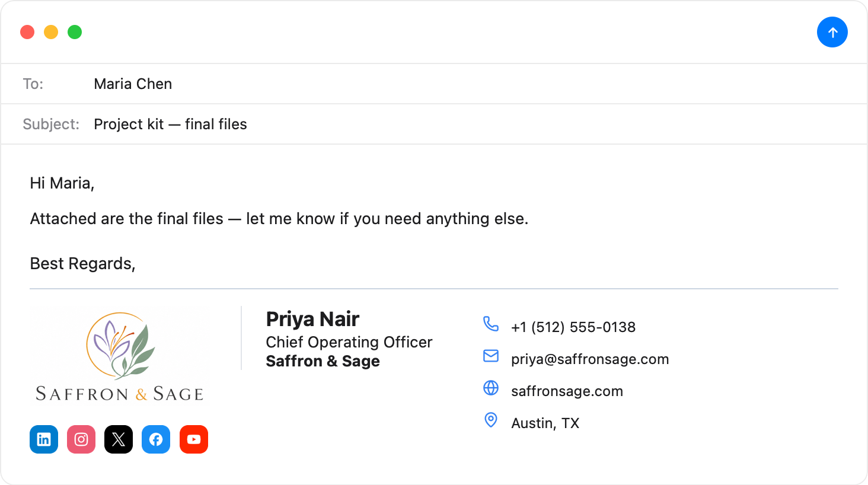Click the name Priya Nair
Image resolution: width=868 pixels, height=485 pixels.
(312, 319)
